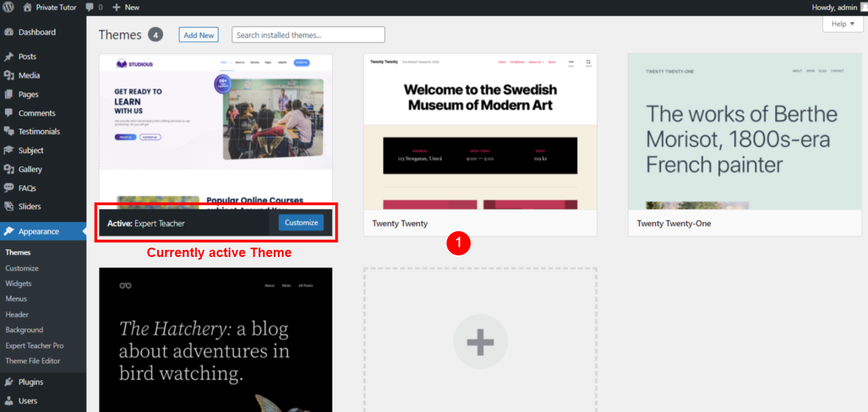Click the large plus add-theme icon
Viewport: 868px width, 412px height.
pos(481,342)
